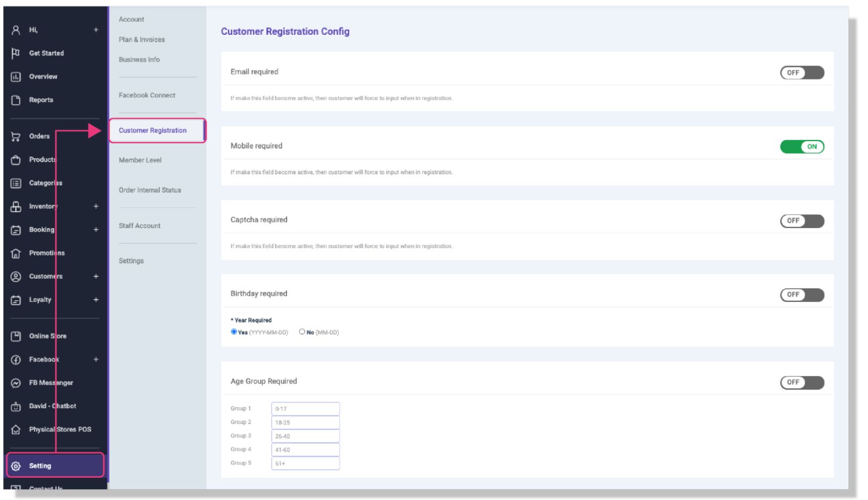Expand the Customers submenu plus

click(x=96, y=276)
